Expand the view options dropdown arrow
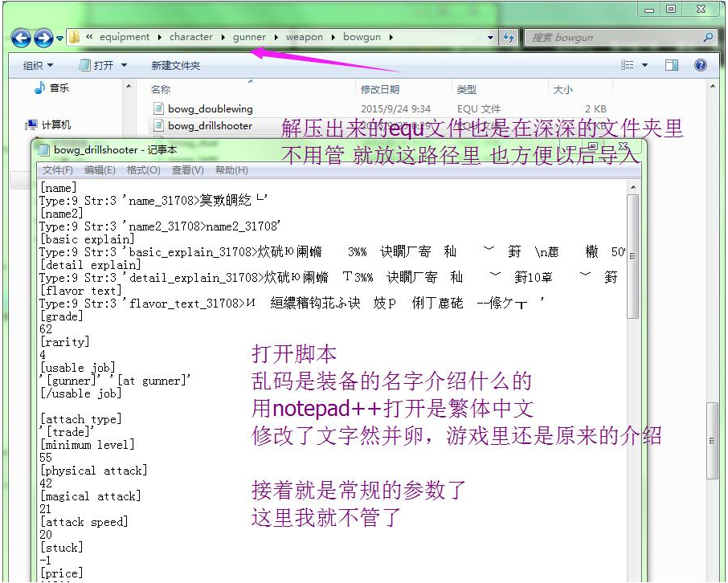The height and width of the screenshot is (583, 728). (x=644, y=65)
